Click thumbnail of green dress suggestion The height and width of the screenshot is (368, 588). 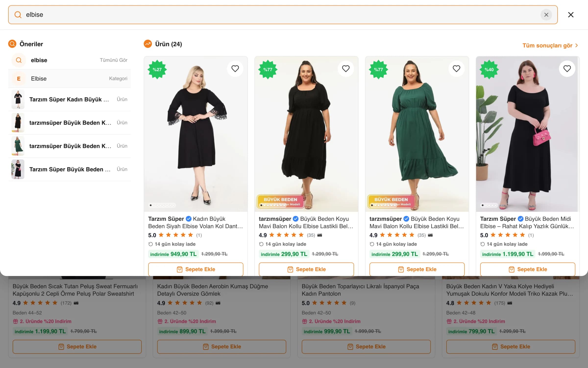[x=18, y=146]
